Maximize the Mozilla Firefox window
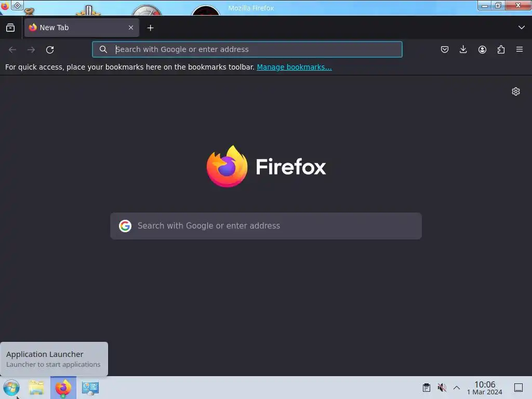The width and height of the screenshot is (532, 399). [x=498, y=5]
